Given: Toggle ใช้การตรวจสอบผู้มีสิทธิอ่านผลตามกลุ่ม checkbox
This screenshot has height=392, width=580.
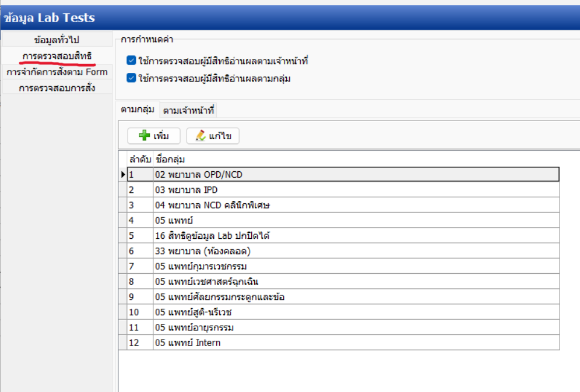Looking at the screenshot, I should (x=131, y=77).
